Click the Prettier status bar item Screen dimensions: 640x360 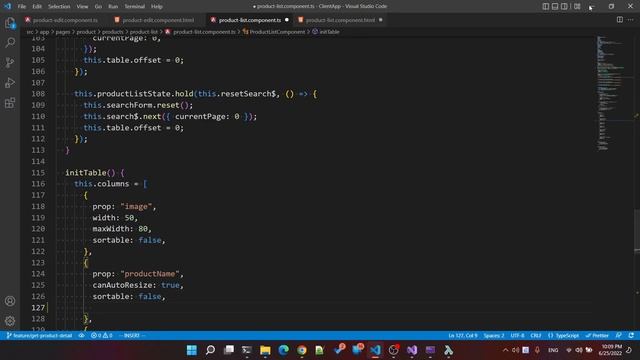point(597,336)
